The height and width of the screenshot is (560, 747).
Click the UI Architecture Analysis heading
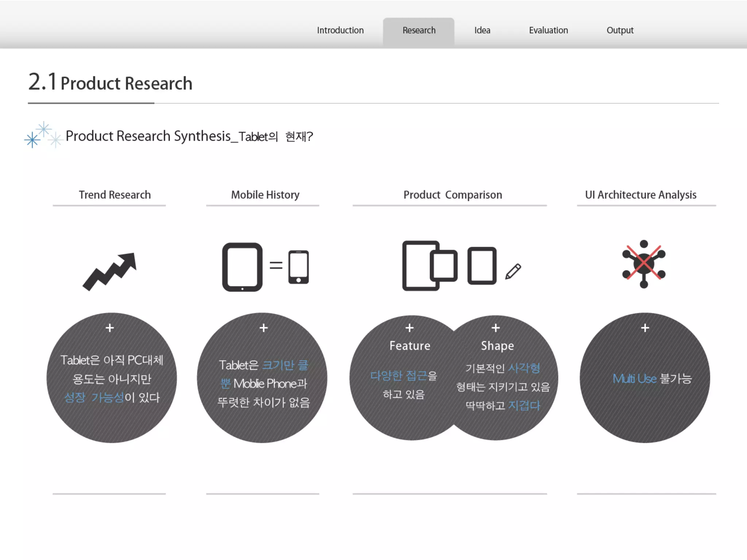coord(640,195)
